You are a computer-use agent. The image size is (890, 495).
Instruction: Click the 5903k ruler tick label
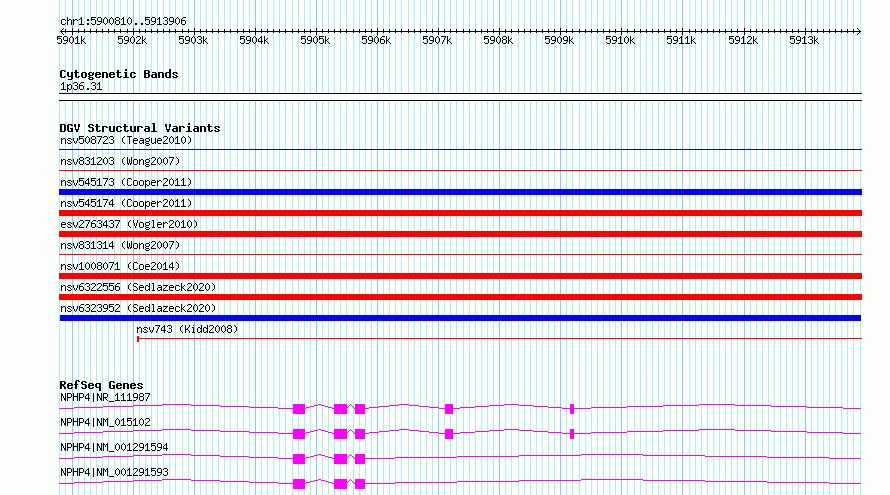point(193,40)
